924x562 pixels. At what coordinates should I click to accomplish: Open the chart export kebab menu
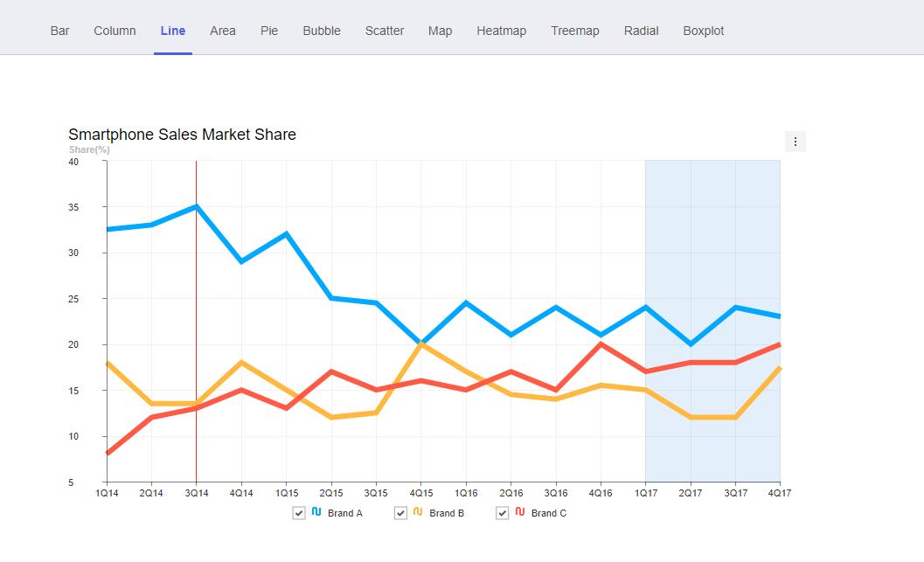pyautogui.click(x=795, y=142)
